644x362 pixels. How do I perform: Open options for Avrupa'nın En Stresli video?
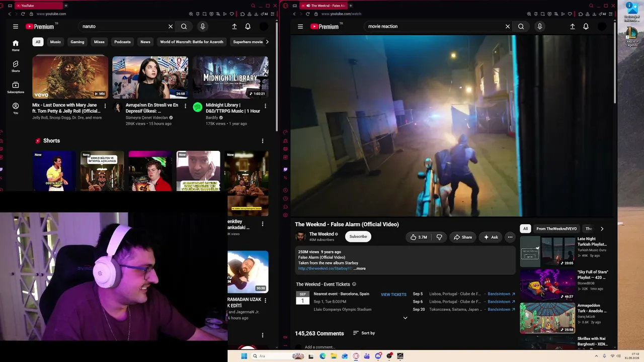(x=185, y=106)
